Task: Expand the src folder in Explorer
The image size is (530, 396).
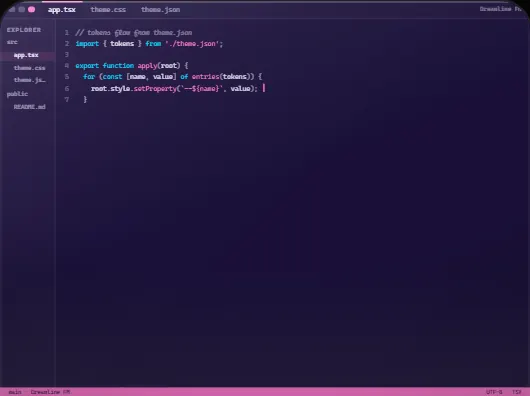Action: coord(12,42)
